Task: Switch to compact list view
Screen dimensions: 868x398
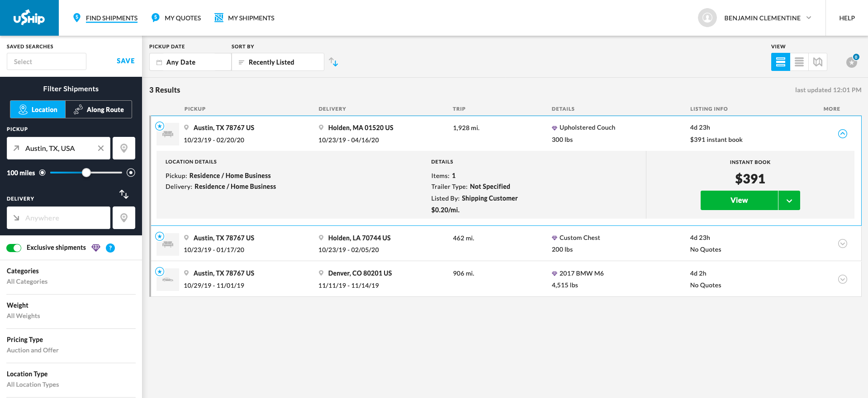Action: point(799,62)
